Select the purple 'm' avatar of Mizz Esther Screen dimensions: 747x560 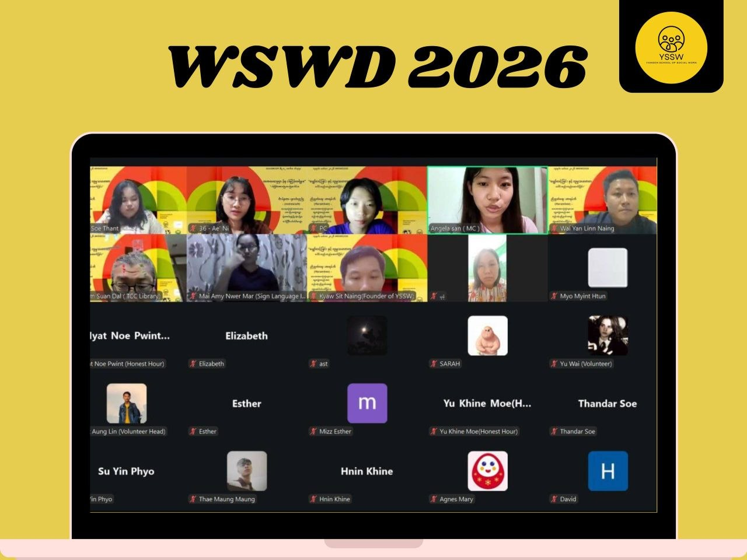pos(367,403)
